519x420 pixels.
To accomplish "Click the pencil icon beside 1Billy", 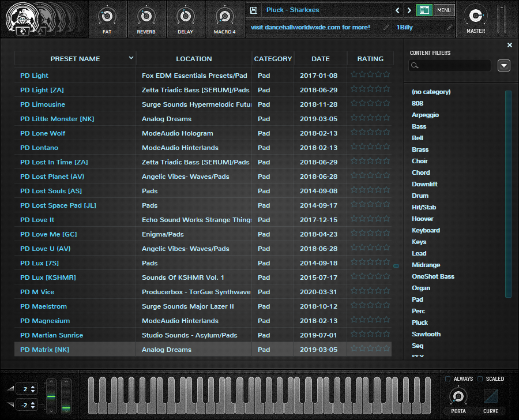I will pyautogui.click(x=449, y=27).
